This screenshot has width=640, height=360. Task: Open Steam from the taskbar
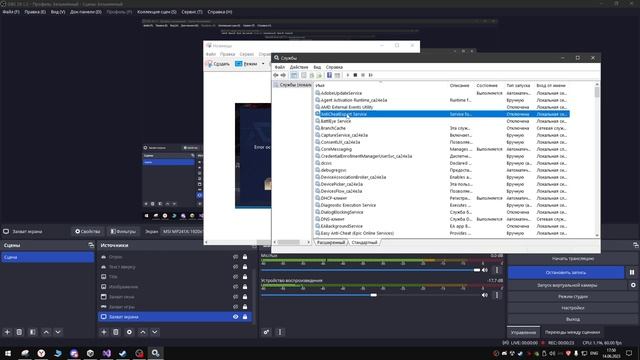[x=123, y=353]
